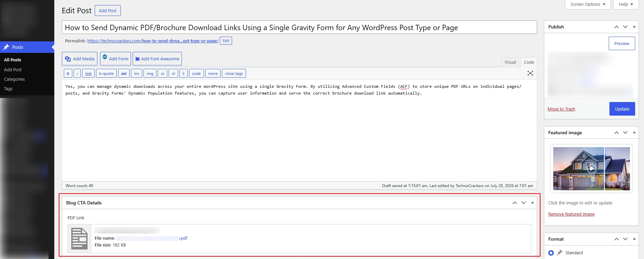Click the ul list quicktag

163,74
